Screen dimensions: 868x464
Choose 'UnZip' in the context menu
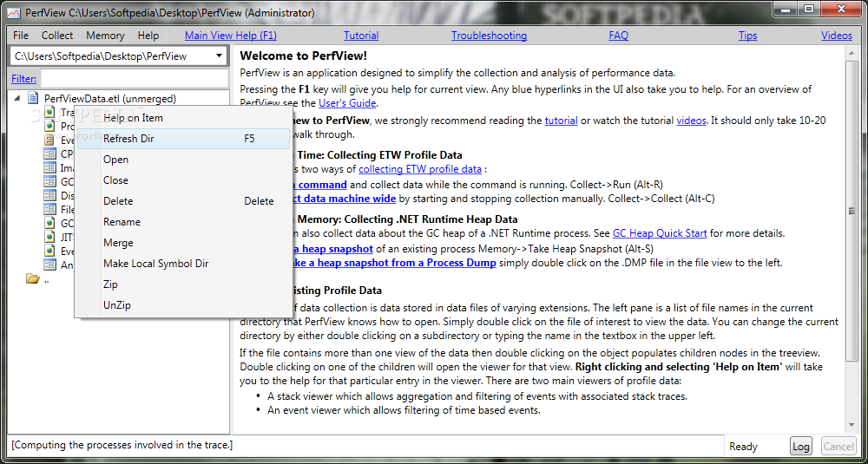[x=183, y=305]
